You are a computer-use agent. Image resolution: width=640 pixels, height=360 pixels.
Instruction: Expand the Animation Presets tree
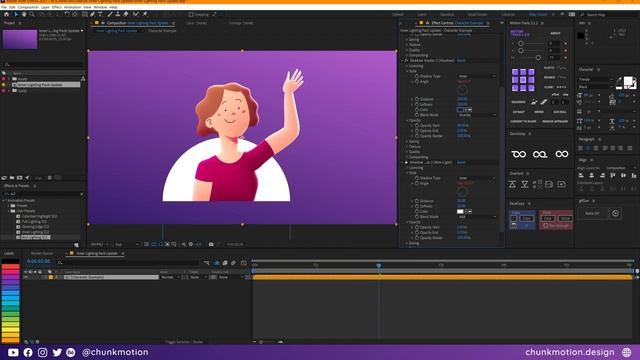pyautogui.click(x=4, y=201)
